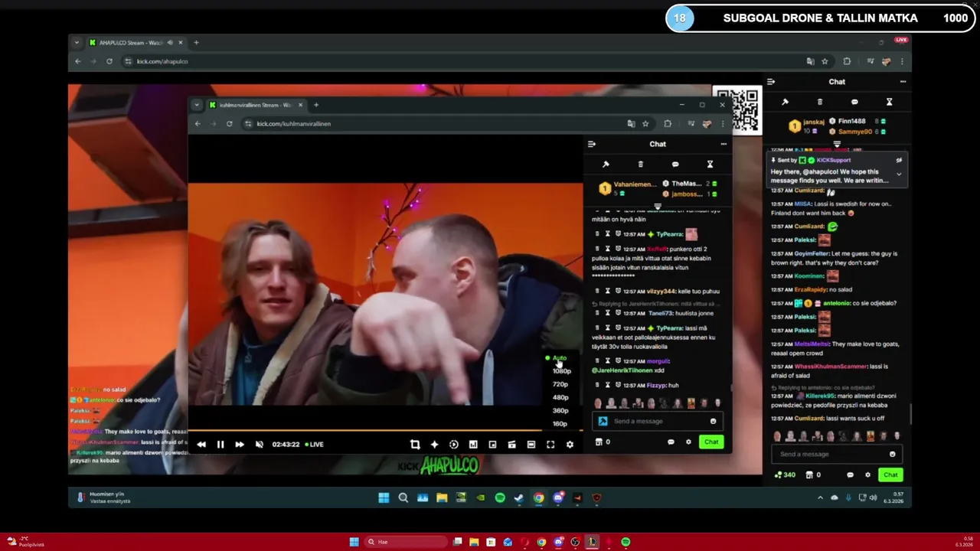Unpin the KICKSupport pinned message

coord(899,161)
